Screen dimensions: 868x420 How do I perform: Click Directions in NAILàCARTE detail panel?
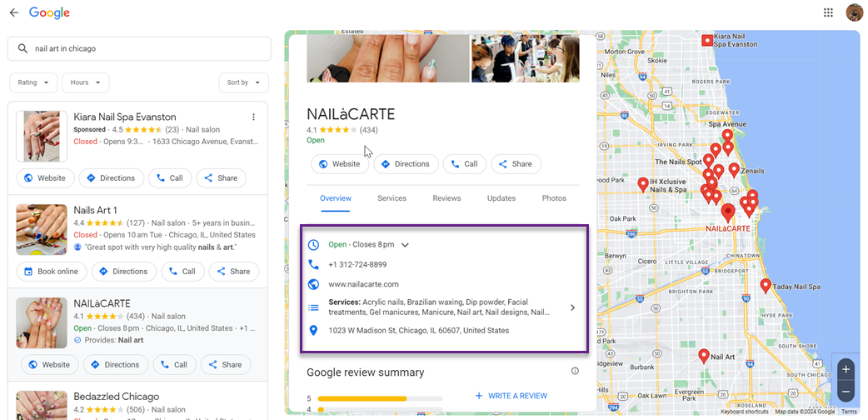pyautogui.click(x=406, y=164)
